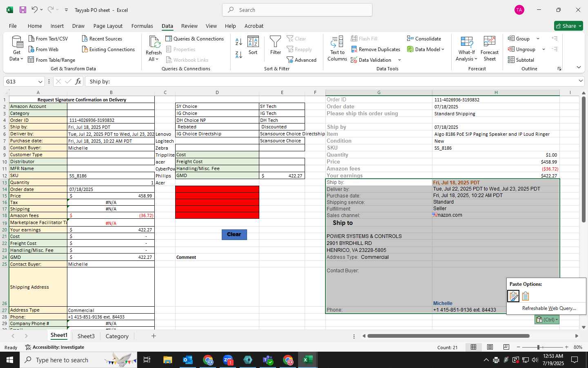Insert function with fx button
This screenshot has height=368, width=588.
[x=78, y=81]
